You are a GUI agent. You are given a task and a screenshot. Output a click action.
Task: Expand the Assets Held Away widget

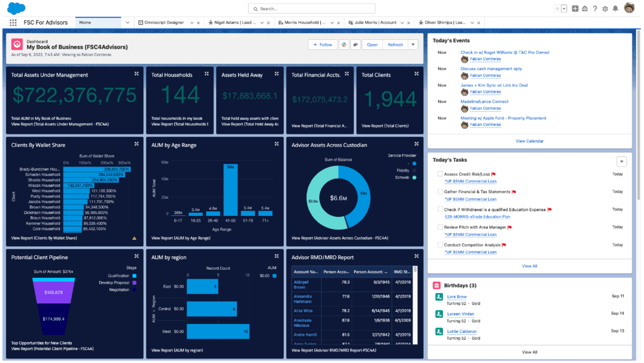pyautogui.click(x=277, y=74)
